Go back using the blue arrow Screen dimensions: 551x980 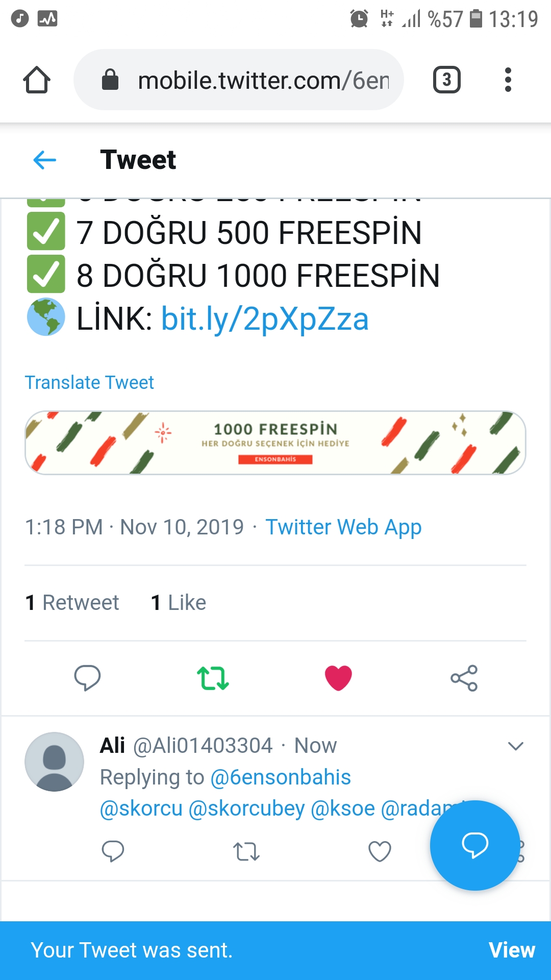(x=45, y=160)
